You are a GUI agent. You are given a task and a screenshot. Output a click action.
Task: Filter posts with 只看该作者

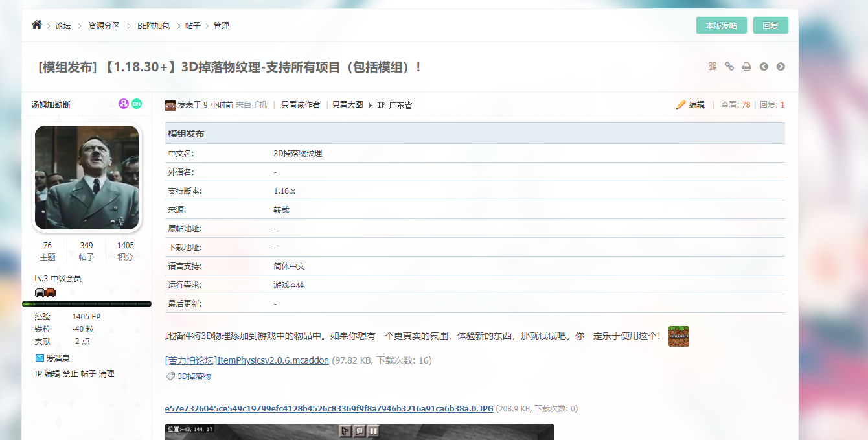(301, 104)
